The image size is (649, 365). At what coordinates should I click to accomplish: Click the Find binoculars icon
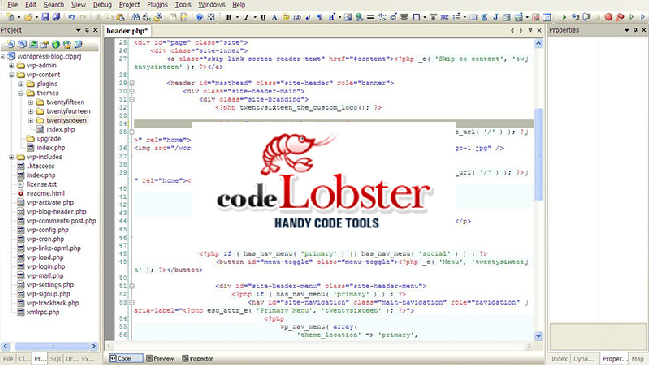tap(136, 17)
